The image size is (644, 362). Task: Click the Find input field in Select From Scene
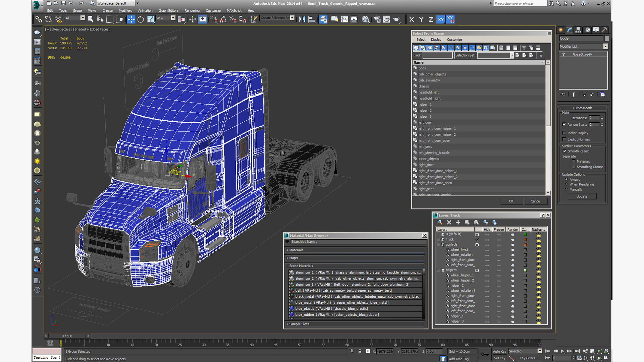pos(437,55)
